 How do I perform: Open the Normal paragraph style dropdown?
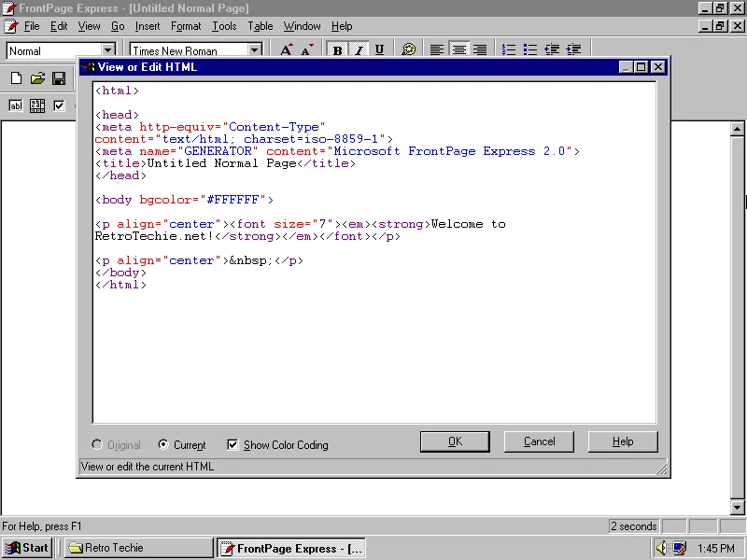(x=106, y=49)
